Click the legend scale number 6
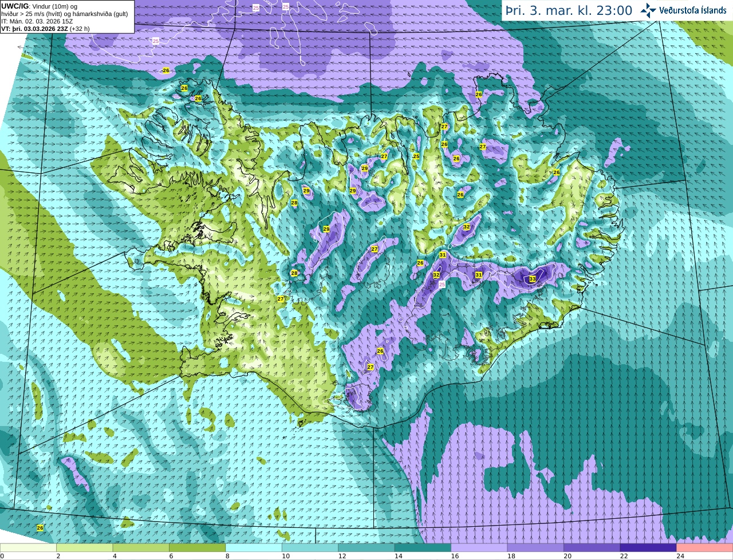The width and height of the screenshot is (733, 560). point(171,556)
